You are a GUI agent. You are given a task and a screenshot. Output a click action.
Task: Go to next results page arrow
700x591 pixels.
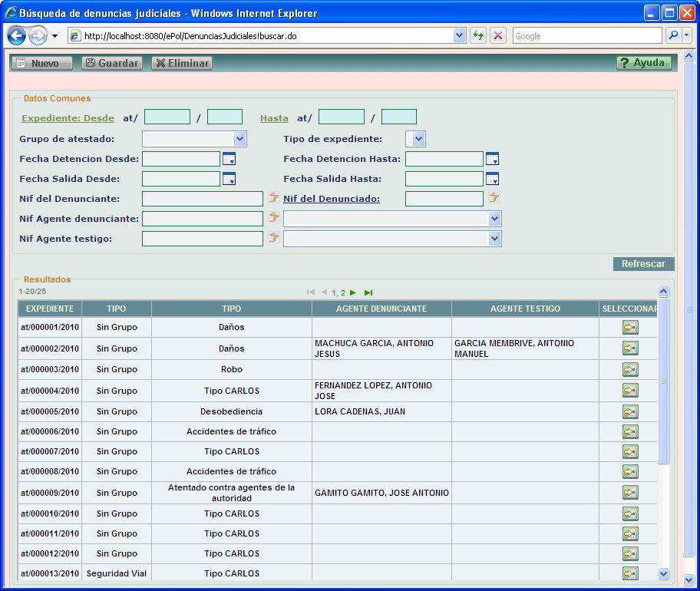pyautogui.click(x=353, y=292)
